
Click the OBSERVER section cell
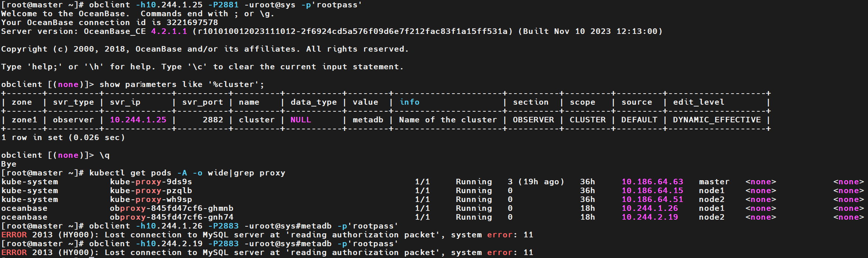[534, 120]
